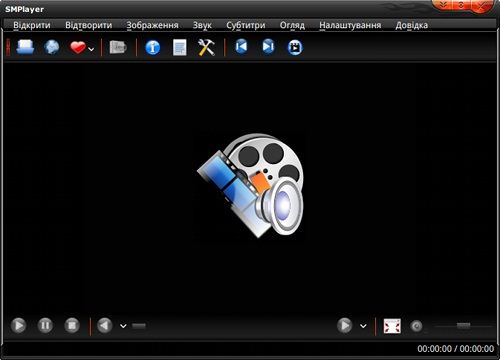Open Preferences via hammer and wrench icon
This screenshot has width=500, height=360.
point(206,47)
